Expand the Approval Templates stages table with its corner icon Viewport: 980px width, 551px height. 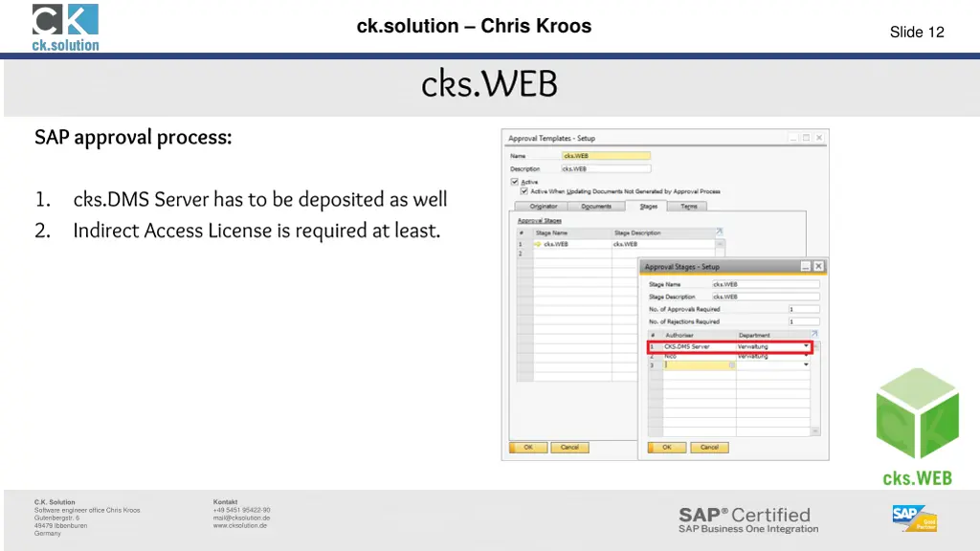tap(720, 231)
